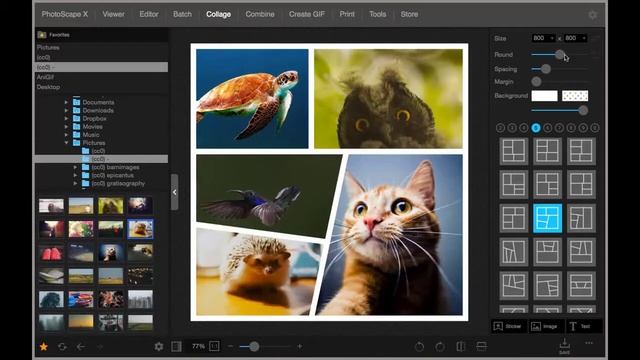
Task: Expand the Downloads folder
Action: coord(66,110)
